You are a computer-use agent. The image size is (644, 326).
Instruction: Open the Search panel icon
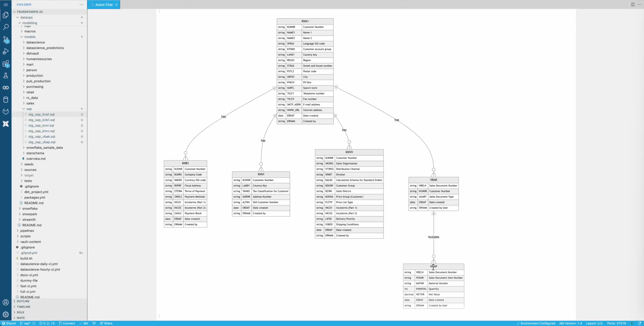coord(6,27)
